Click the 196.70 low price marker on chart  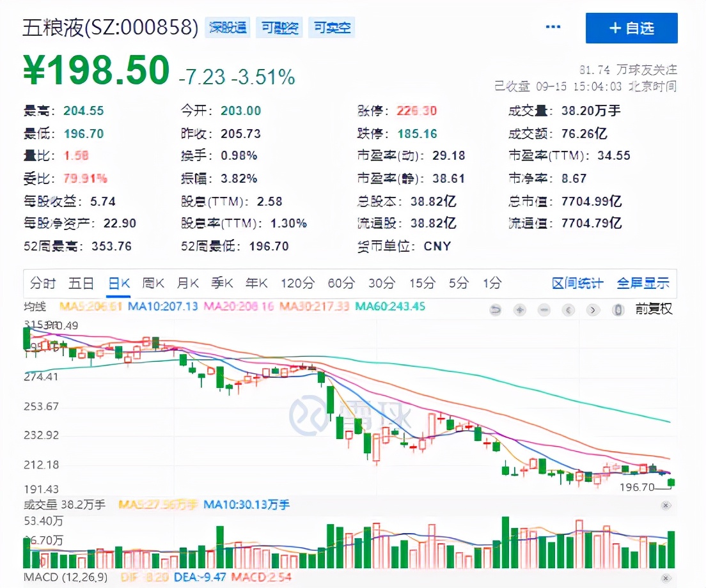[x=637, y=487]
